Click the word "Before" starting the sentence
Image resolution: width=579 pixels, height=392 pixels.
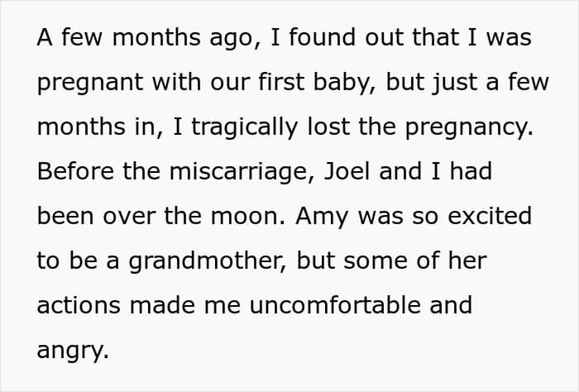(76, 172)
